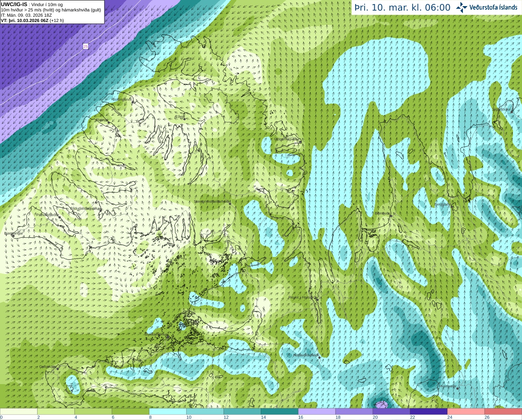Screen dimensions: 522x420
Task: Click the Bjargtangar station marker
Action: tap(13, 235)
